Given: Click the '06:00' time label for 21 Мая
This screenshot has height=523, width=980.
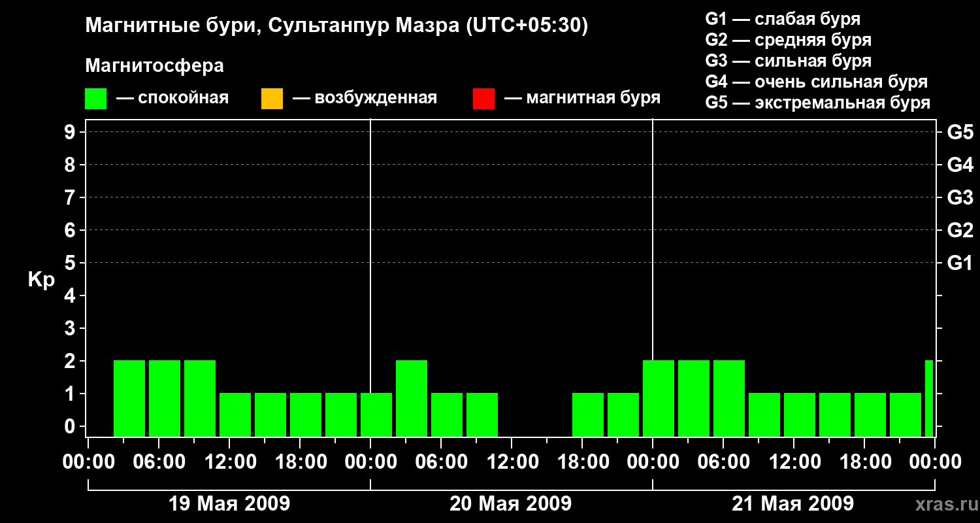Looking at the screenshot, I should [x=723, y=462].
